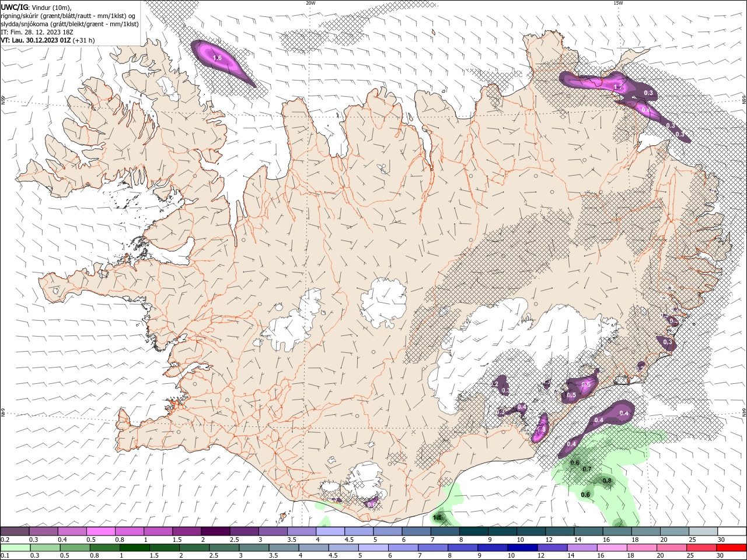Select the 5 swatch in upper legend row
This screenshot has width=747, height=560.
pyautogui.click(x=388, y=531)
